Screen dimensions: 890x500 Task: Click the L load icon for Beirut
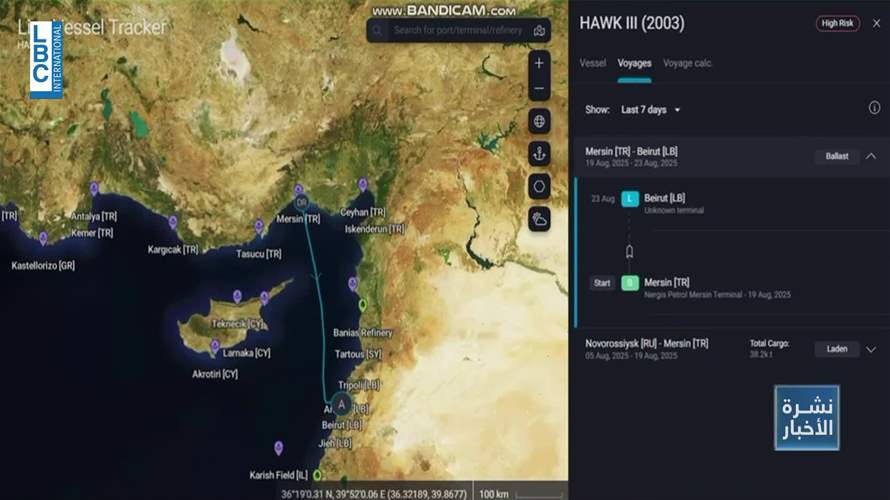629,199
